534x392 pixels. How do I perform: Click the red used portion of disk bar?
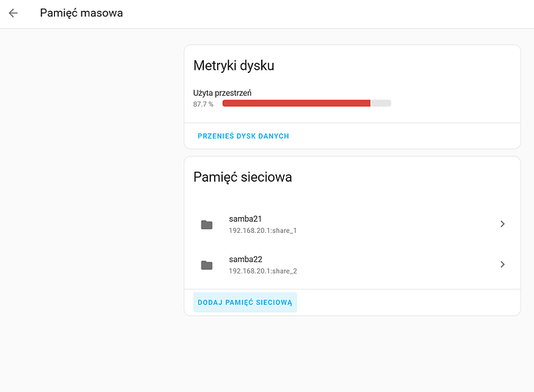coord(296,103)
